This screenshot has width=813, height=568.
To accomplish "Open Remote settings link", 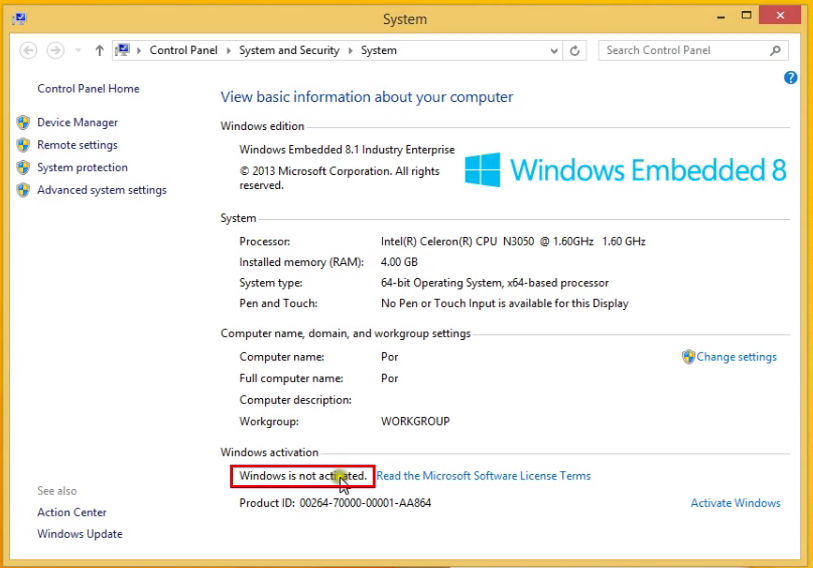I will 77,145.
